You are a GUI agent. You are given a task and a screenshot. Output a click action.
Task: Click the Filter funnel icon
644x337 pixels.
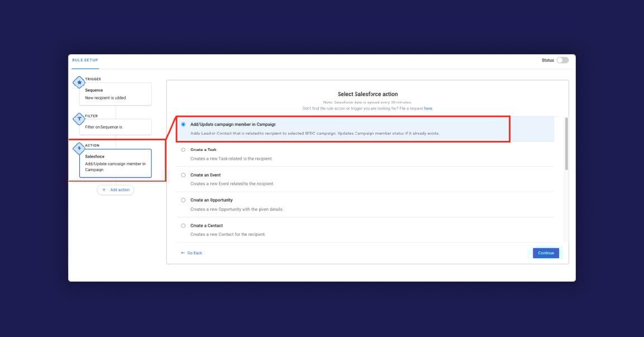(x=79, y=118)
